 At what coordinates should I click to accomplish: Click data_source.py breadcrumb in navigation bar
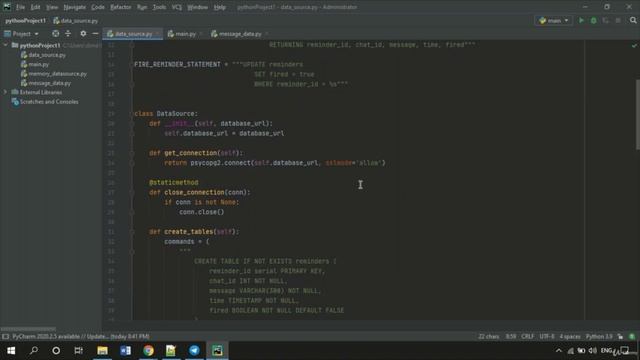click(x=76, y=20)
